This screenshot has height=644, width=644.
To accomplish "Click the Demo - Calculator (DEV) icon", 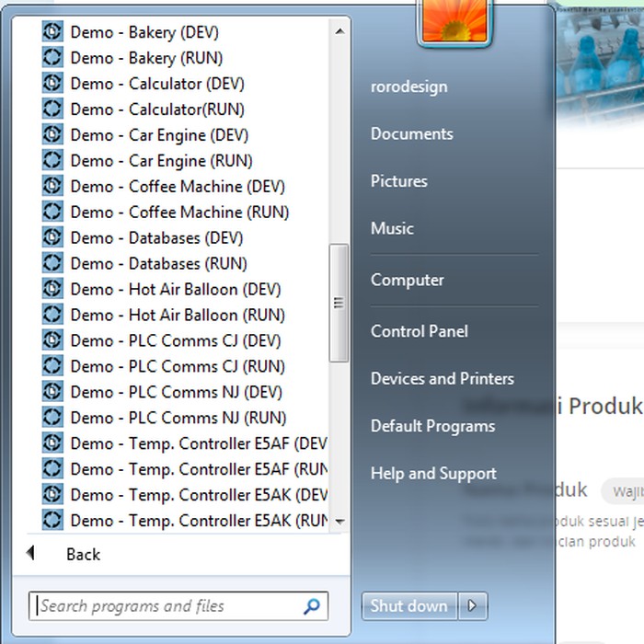I will pos(52,84).
